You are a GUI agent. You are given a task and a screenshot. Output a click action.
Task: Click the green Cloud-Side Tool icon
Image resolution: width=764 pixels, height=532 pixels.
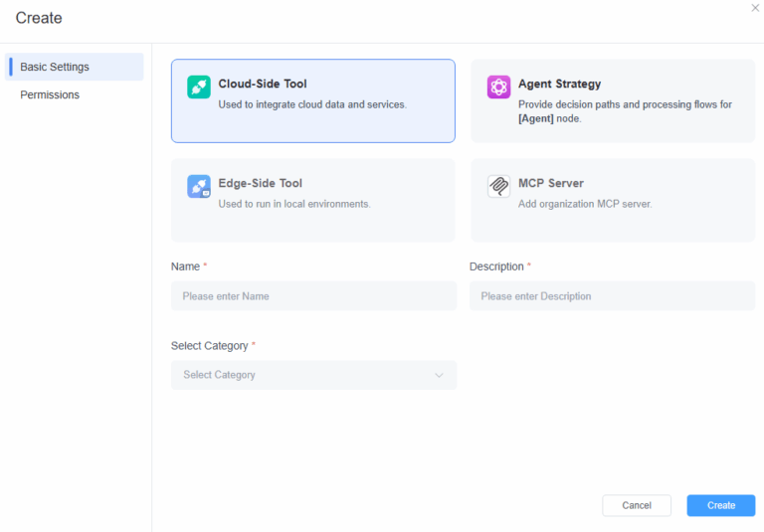coord(199,88)
